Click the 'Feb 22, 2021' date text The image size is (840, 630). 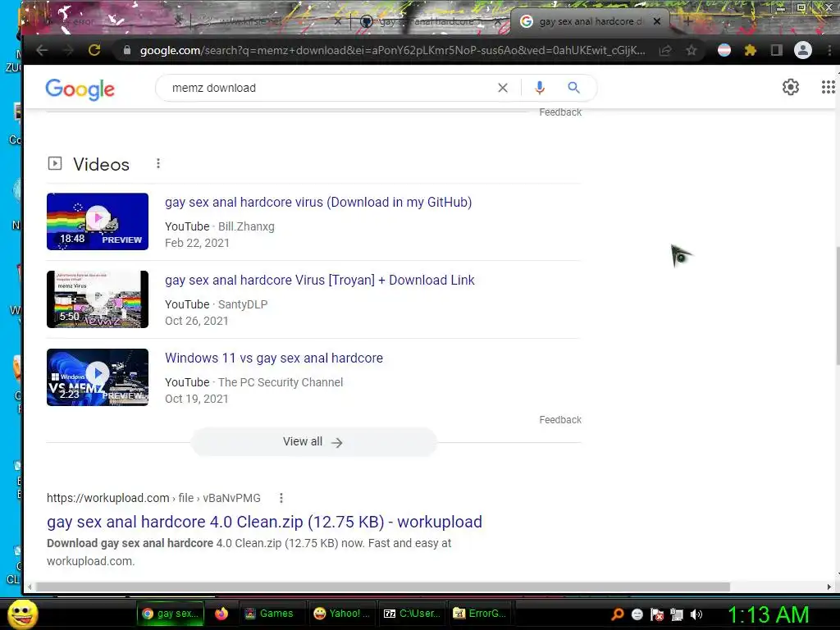point(197,243)
